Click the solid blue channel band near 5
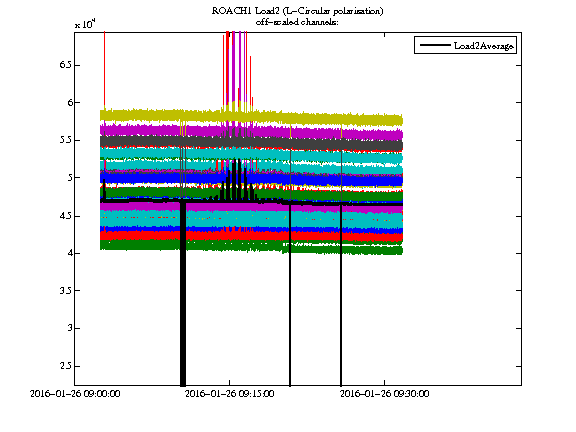Screen dimensions: 576x432 [x=251, y=179]
